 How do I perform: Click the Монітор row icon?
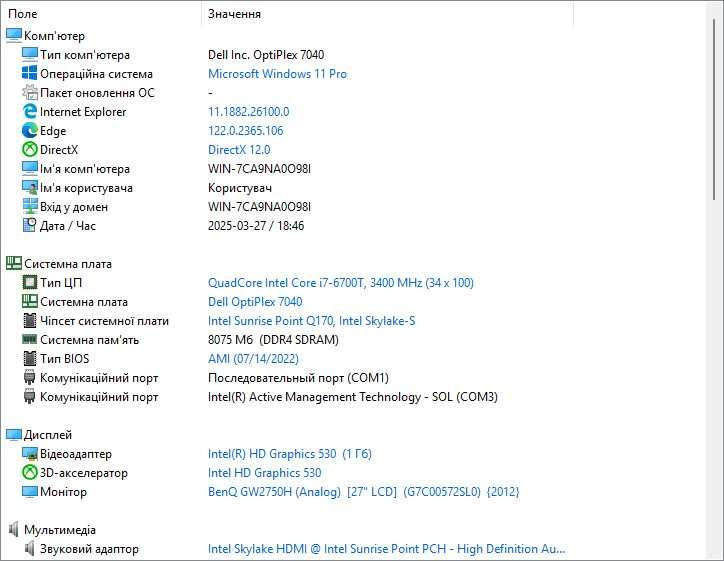(x=30, y=491)
